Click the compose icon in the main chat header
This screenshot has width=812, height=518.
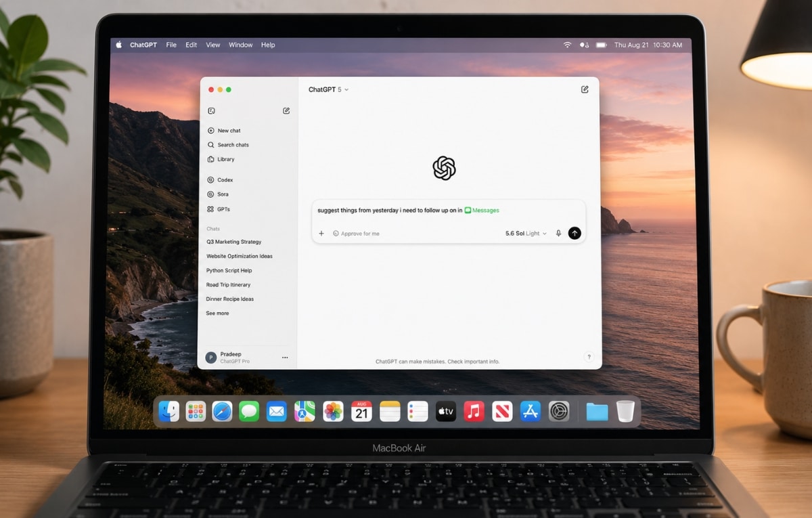585,89
